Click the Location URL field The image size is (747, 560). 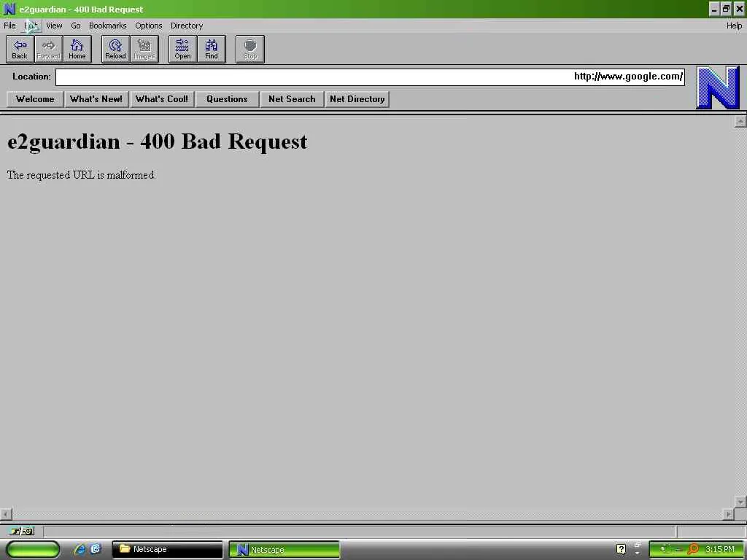(x=370, y=77)
